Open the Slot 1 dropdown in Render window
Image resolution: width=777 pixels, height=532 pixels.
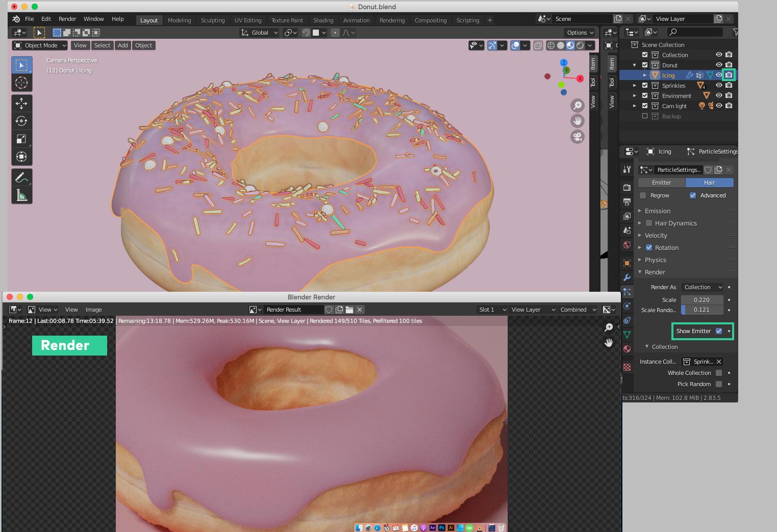pos(492,310)
